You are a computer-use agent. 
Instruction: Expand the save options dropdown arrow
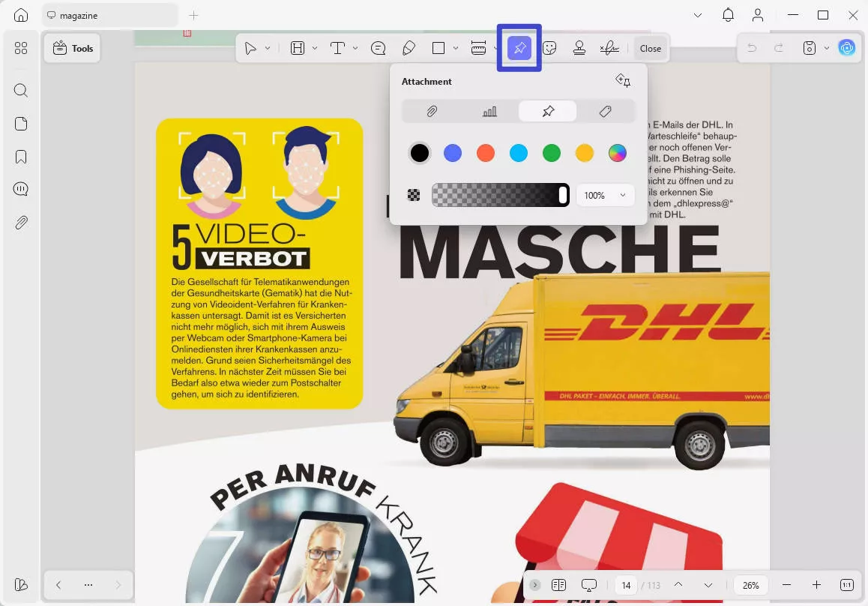(x=827, y=48)
